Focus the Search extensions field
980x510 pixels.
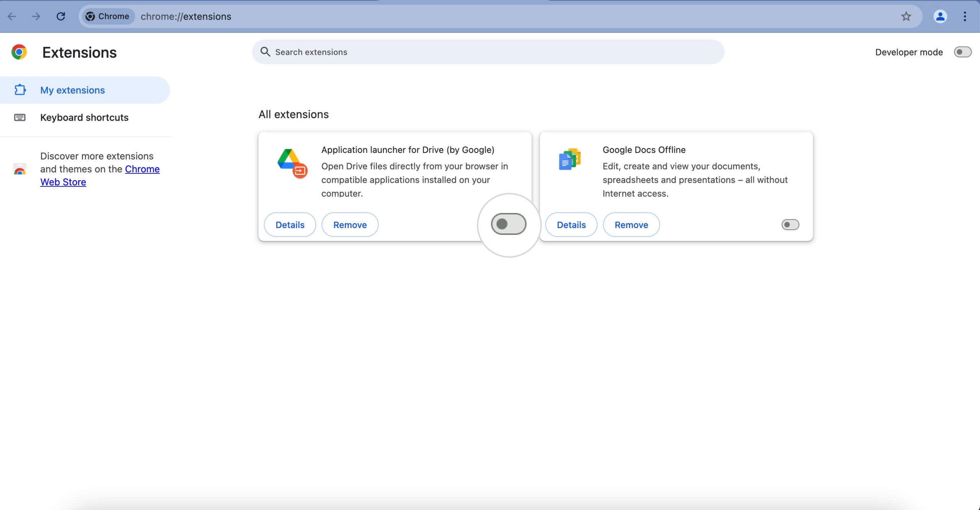tap(488, 52)
